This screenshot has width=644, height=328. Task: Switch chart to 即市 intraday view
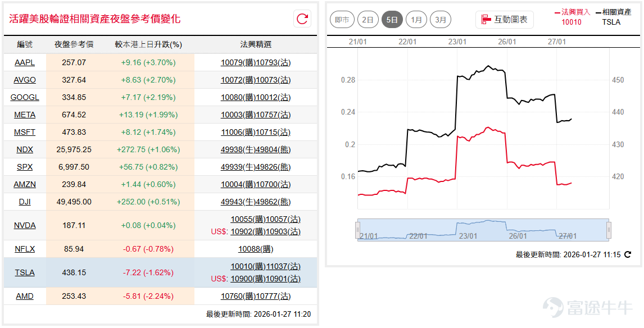coord(342,20)
